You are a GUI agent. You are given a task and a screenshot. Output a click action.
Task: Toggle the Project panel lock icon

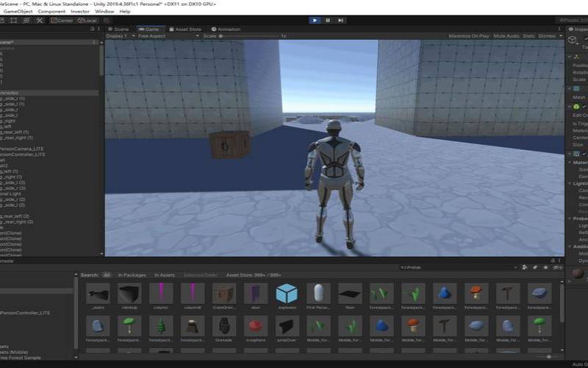tap(553, 261)
